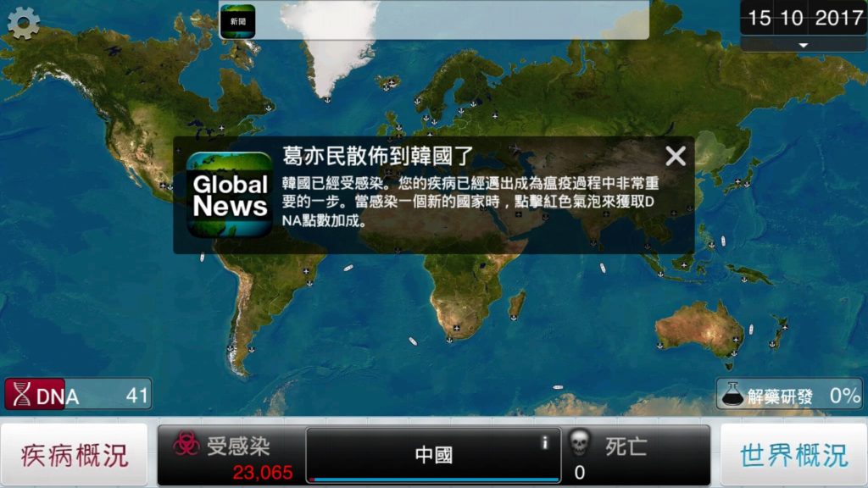Click the anchor port icon at Greenland's southern tip
Viewport: 868px width, 488px height.
pos(327,100)
